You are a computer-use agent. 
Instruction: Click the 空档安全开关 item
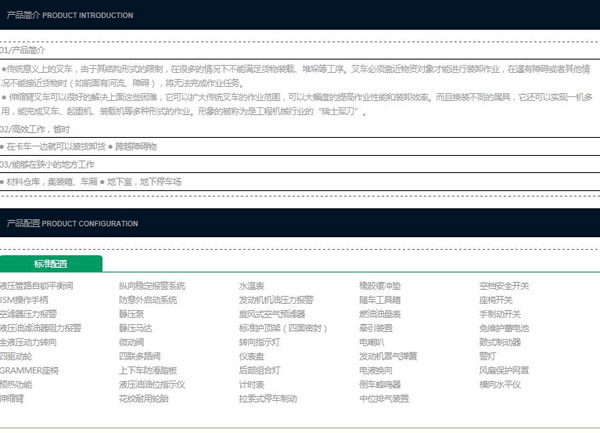click(503, 286)
